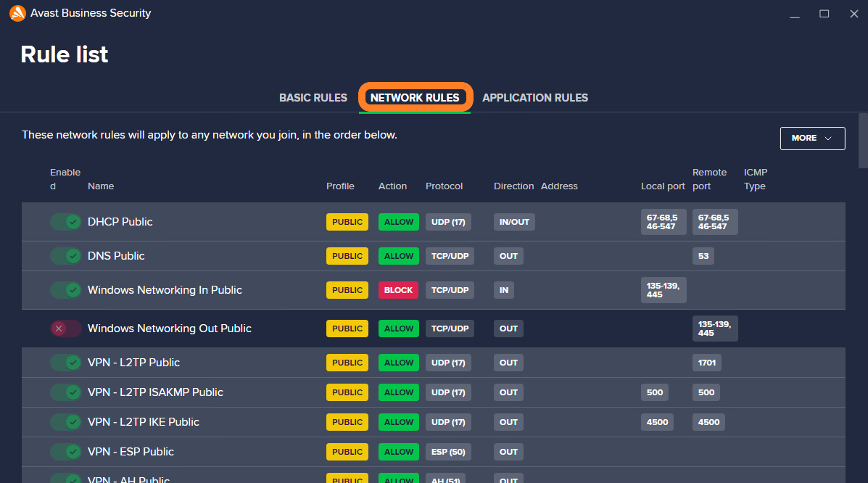Click ALLOW badge in DHCP Public row

click(399, 222)
